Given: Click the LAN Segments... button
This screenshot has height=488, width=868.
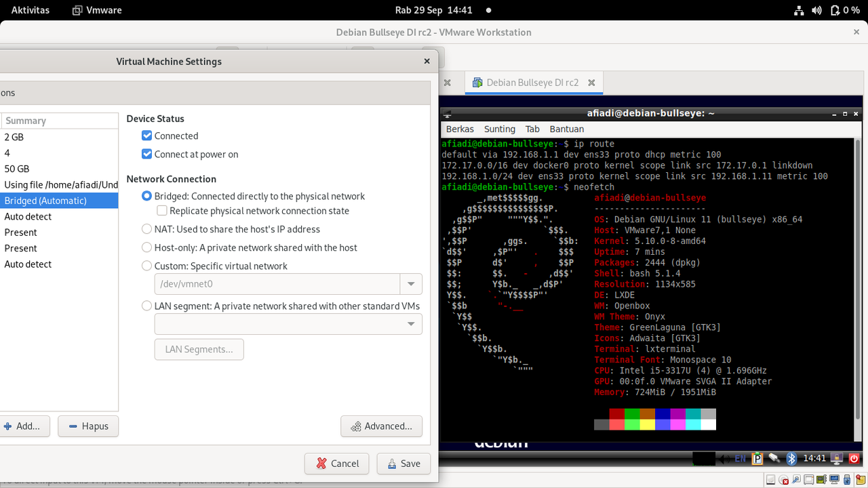Looking at the screenshot, I should (x=199, y=349).
